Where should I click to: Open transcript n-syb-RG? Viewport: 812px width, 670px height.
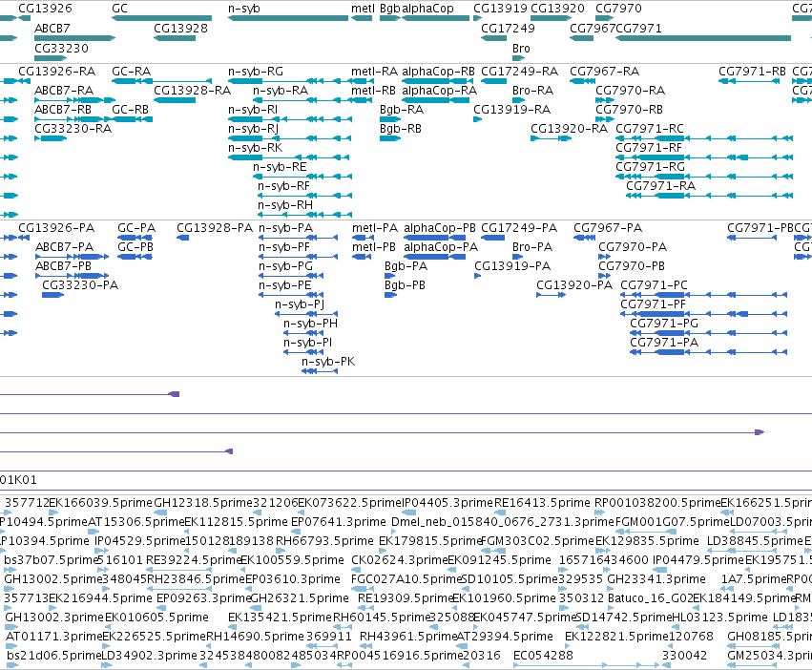256,71
